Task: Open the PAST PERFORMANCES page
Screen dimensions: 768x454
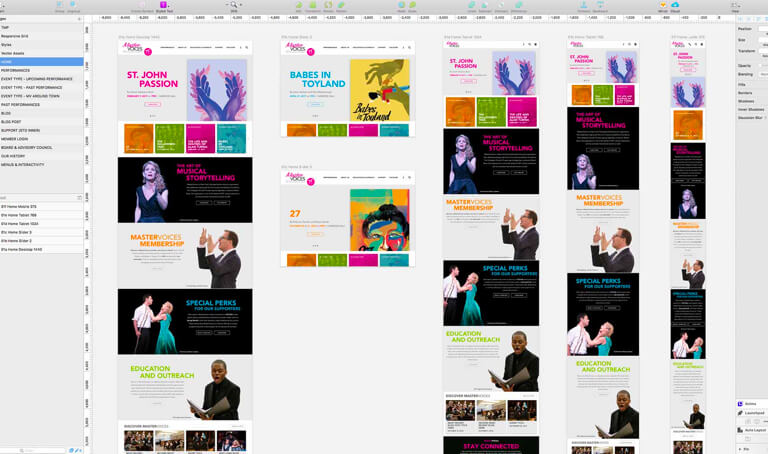Action: pyautogui.click(x=42, y=105)
